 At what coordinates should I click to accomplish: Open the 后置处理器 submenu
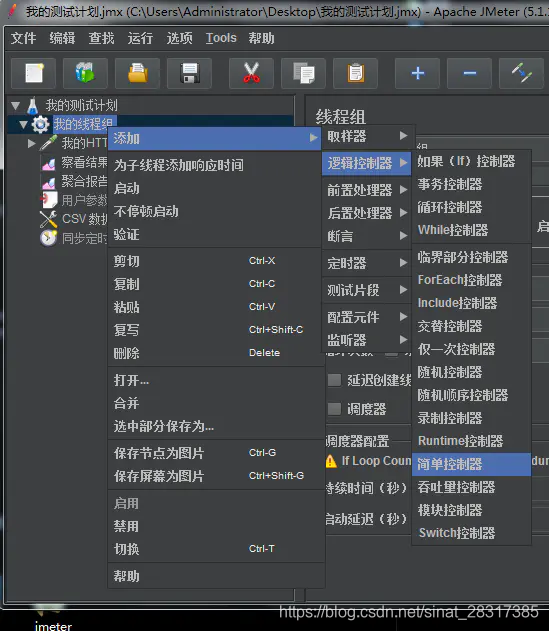click(367, 212)
